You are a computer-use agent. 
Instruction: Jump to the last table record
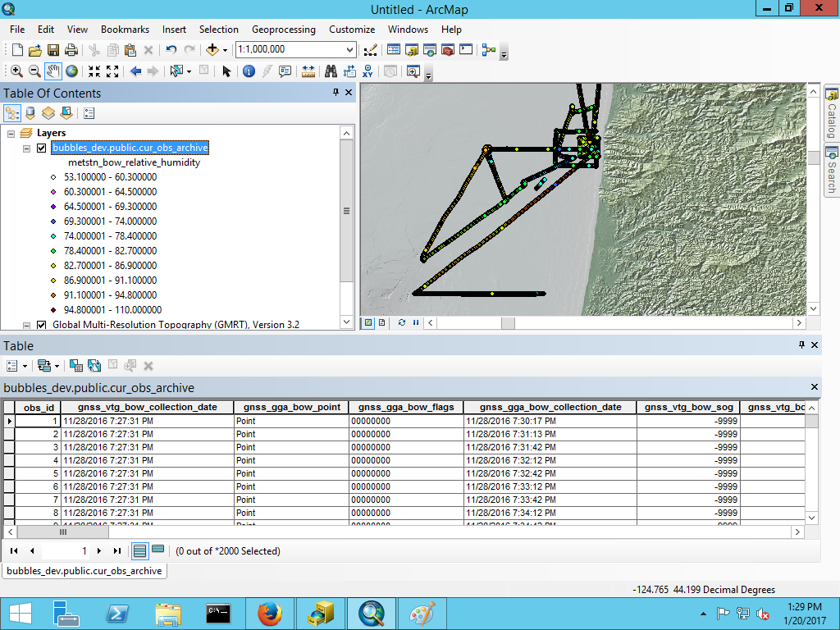tap(116, 550)
